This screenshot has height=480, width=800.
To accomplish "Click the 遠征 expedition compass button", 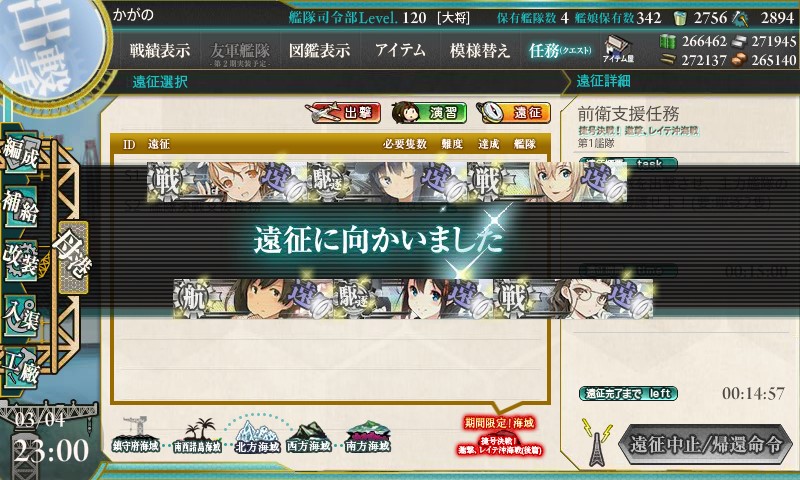I will (x=513, y=113).
